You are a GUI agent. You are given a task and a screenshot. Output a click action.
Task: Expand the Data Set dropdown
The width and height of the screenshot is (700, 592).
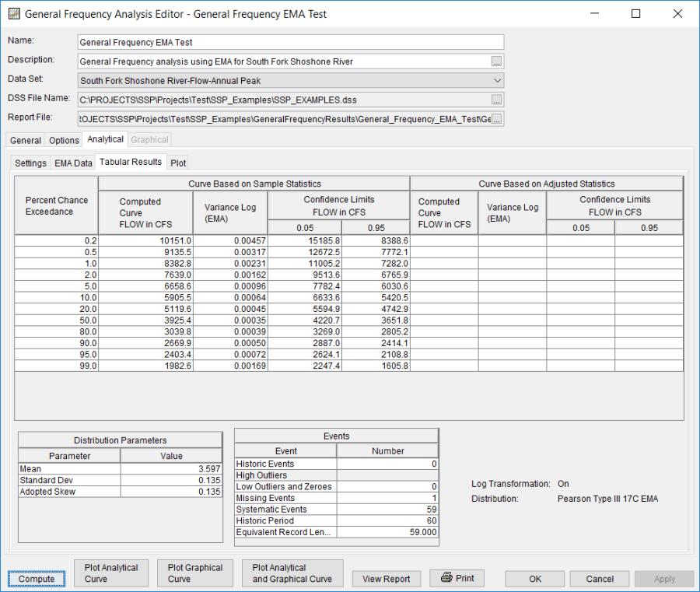click(497, 81)
